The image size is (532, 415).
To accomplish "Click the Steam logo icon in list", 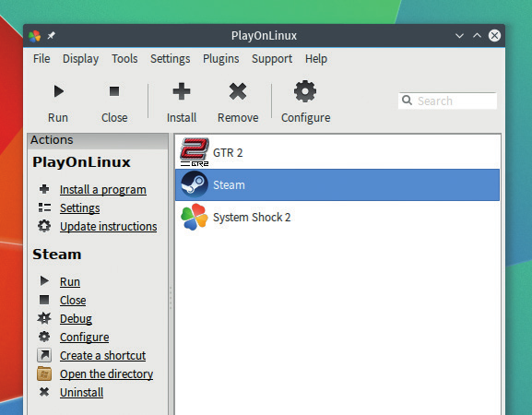I will click(194, 184).
